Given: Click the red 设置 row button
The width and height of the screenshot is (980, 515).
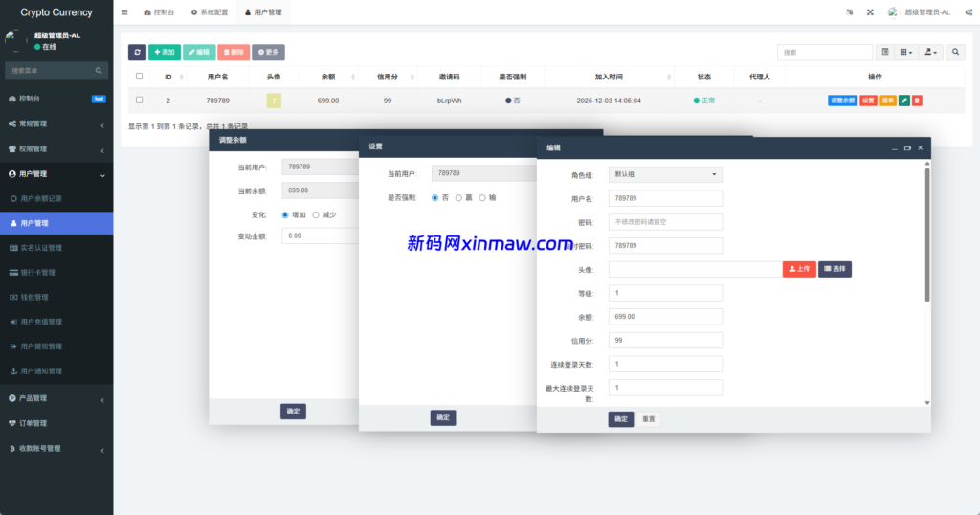Looking at the screenshot, I should point(868,101).
